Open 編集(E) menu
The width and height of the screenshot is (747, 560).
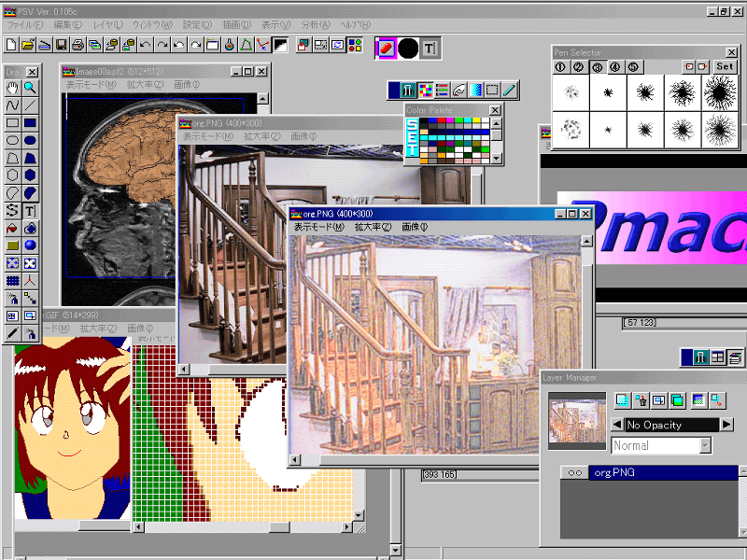tap(67, 25)
